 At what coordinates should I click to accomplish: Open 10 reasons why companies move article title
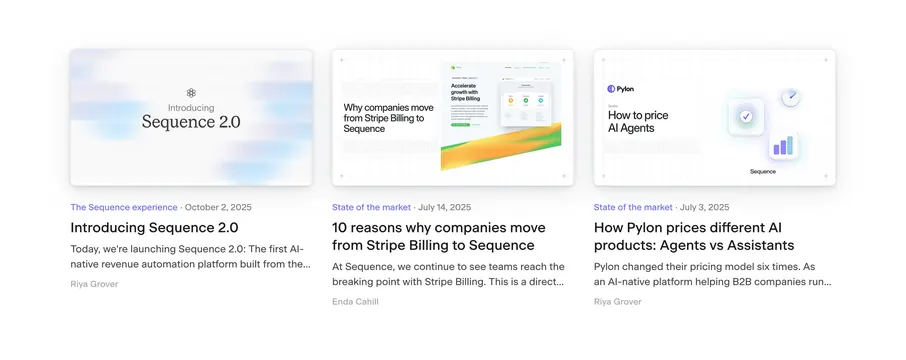(x=439, y=236)
